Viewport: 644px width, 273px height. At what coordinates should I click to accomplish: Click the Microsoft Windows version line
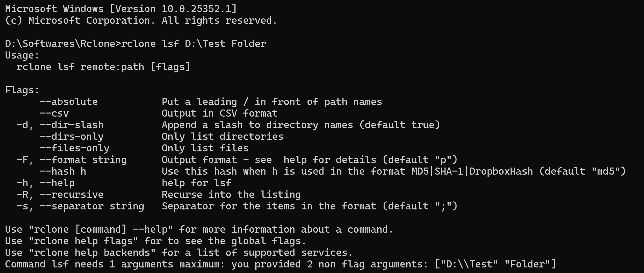[x=121, y=9]
